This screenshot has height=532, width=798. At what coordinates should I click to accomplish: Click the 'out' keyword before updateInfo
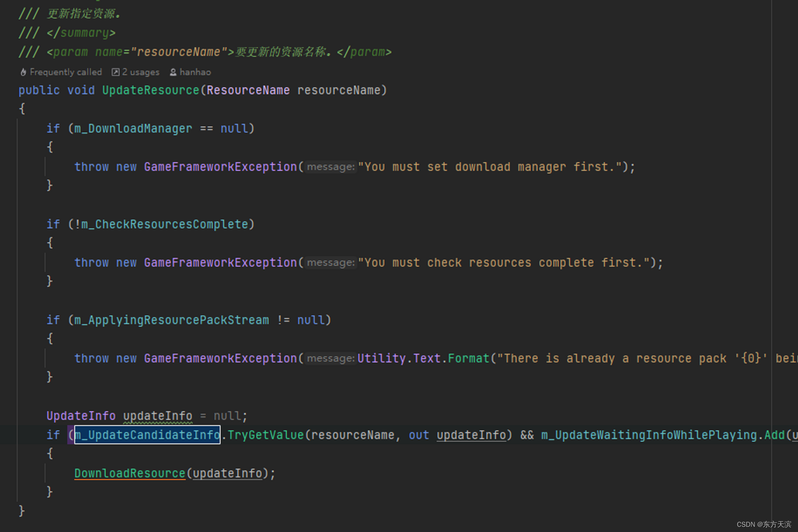[419, 435]
